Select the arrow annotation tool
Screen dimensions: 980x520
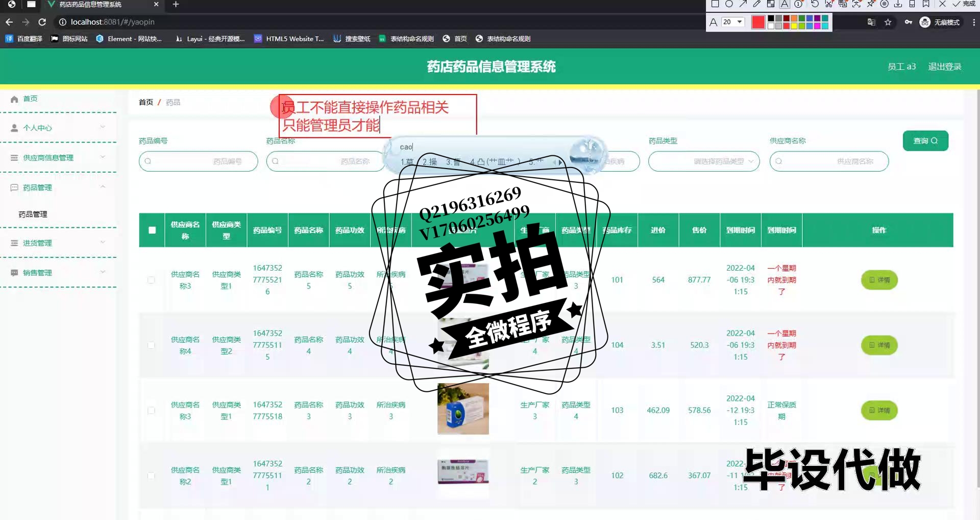point(743,4)
